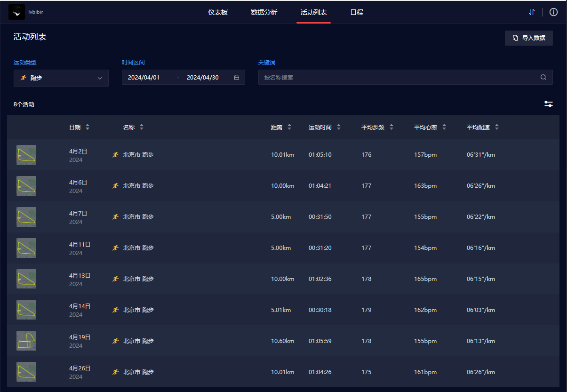Click the column filter settings icon
The height and width of the screenshot is (392, 567).
coord(548,104)
